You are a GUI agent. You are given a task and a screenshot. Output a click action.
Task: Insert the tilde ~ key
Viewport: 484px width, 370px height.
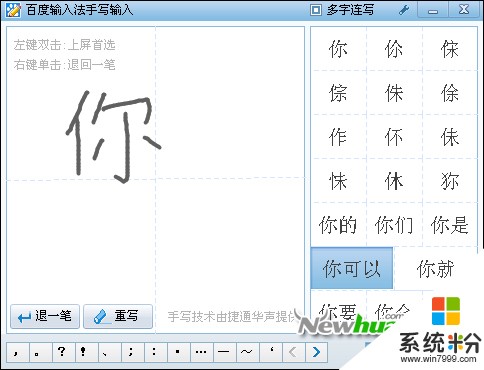(247, 352)
